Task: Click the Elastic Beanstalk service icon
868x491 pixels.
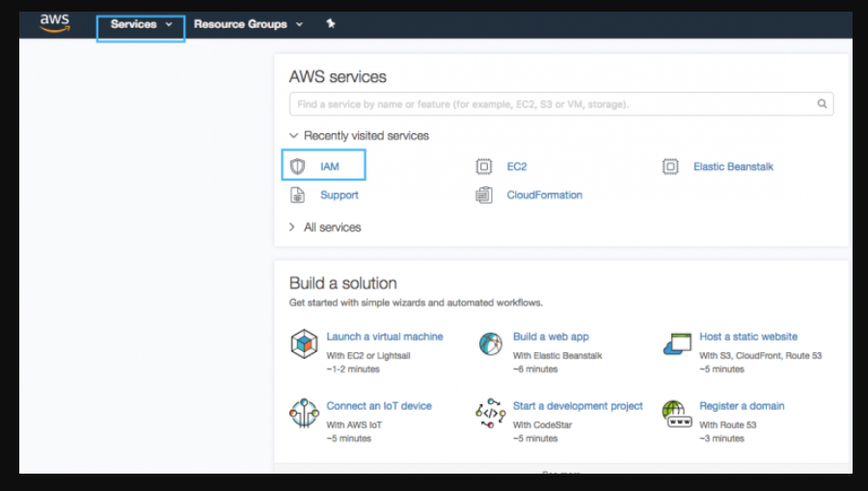Action: point(670,167)
